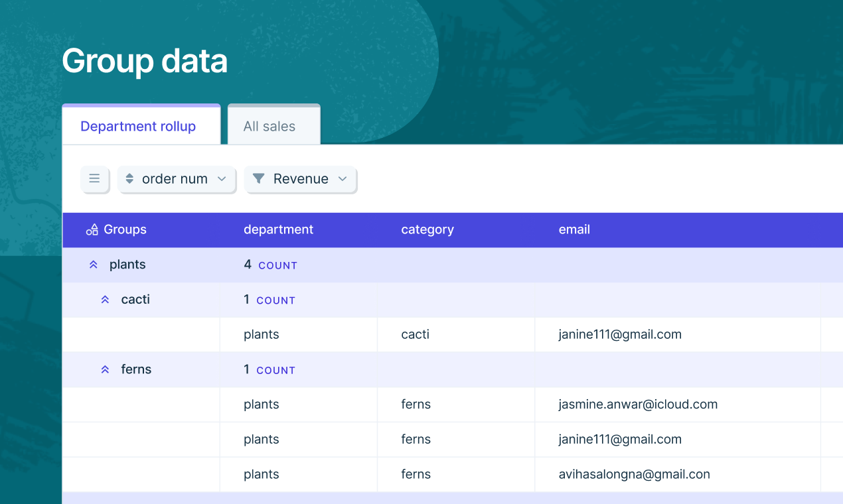Open the order num sort dropdown arrow

[x=222, y=179]
